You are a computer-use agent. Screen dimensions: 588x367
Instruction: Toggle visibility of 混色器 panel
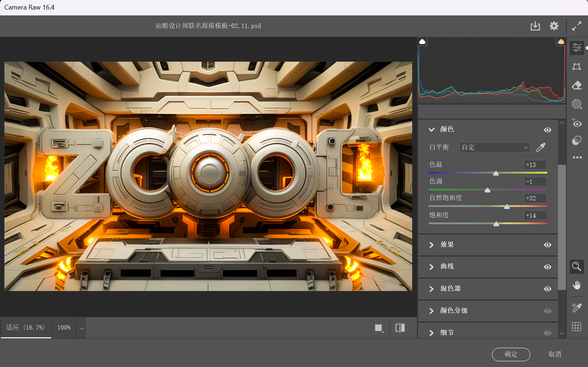click(548, 289)
